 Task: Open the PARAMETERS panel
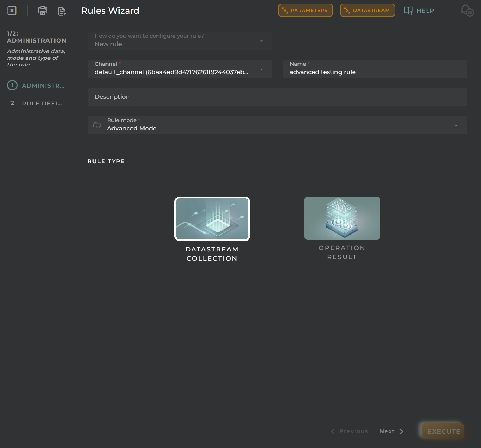(305, 10)
